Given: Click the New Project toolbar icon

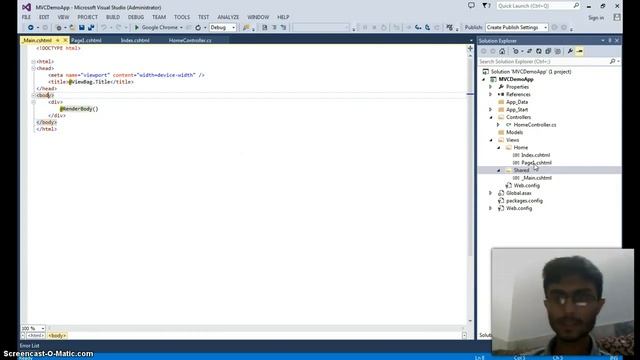Looking at the screenshot, I should pos(59,27).
